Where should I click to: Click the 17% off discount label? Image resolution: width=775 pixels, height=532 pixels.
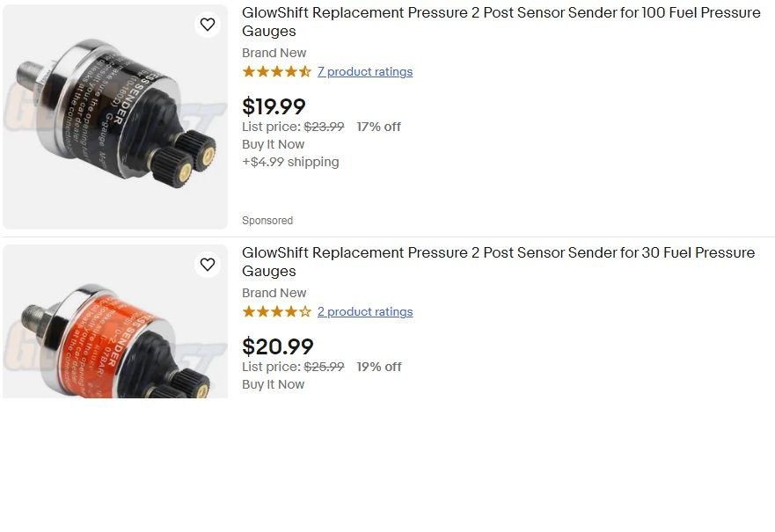click(378, 127)
